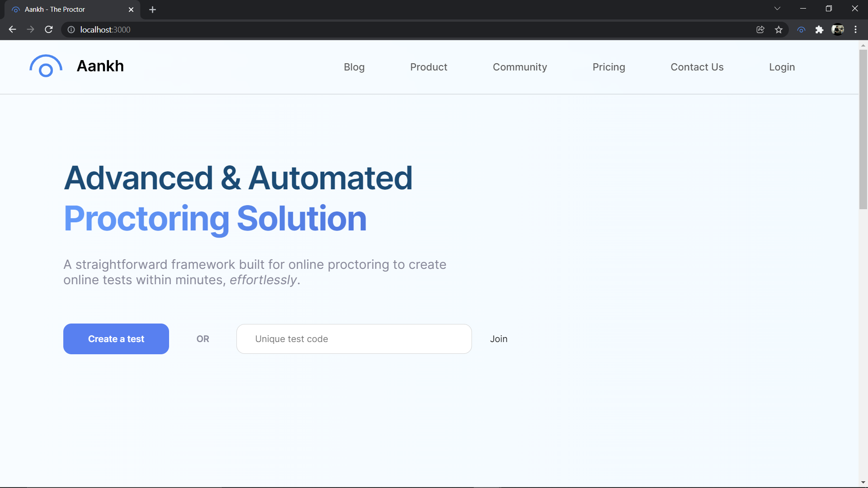Focus the Unique test code field
Screen dimensions: 868x488
point(354,339)
